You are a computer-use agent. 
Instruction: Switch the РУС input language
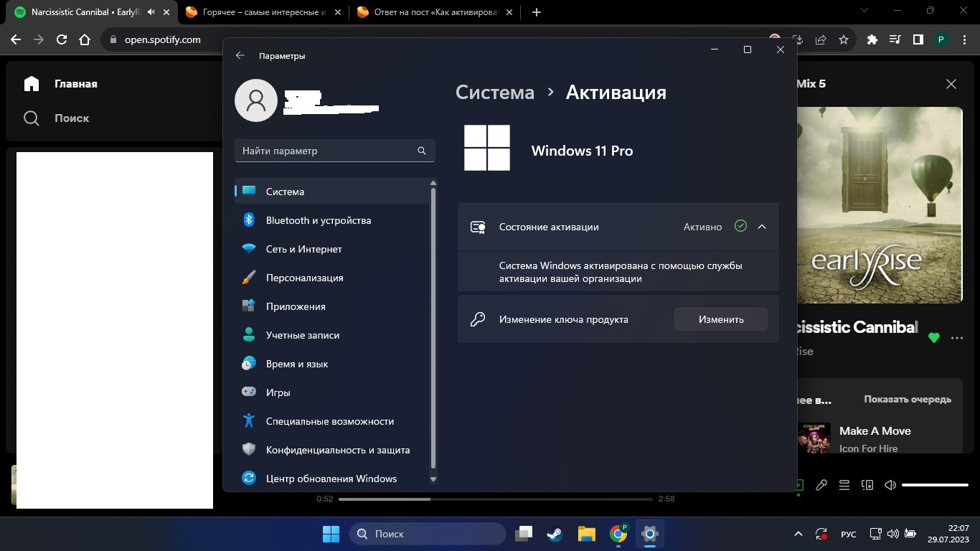click(849, 534)
